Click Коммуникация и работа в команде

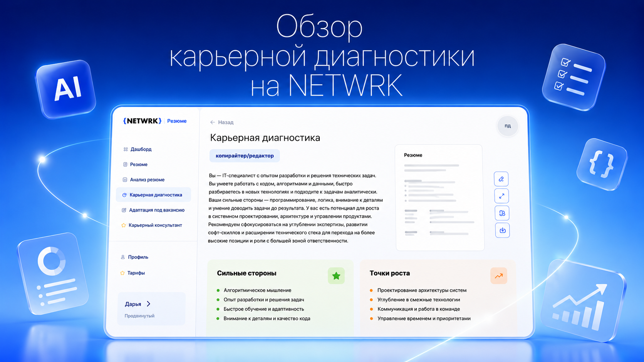(419, 309)
